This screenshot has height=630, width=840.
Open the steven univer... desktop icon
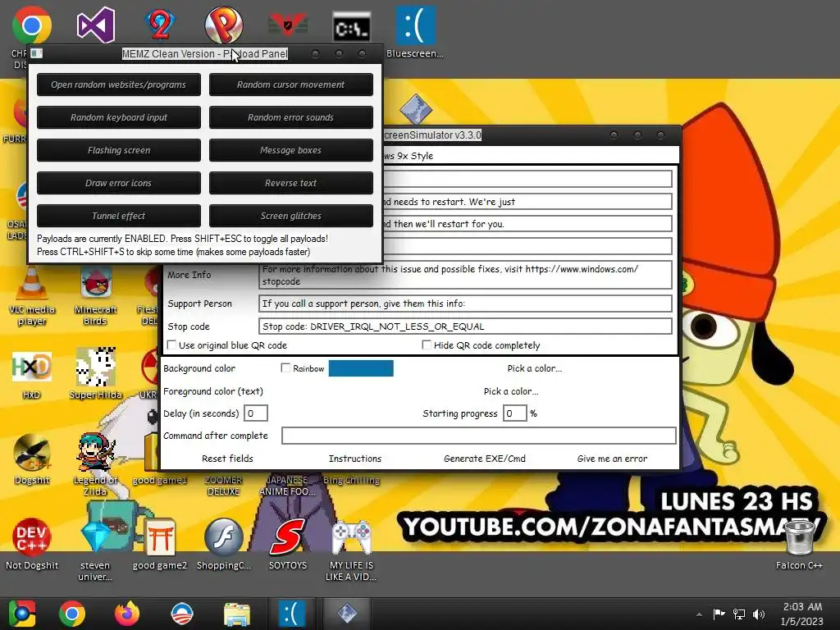pyautogui.click(x=95, y=549)
